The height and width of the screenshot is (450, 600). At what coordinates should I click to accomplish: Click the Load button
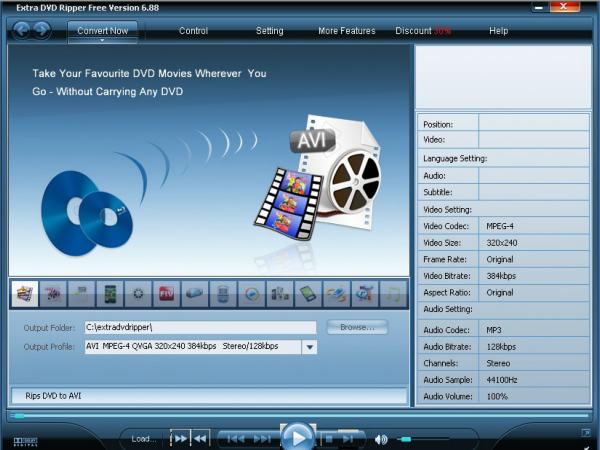click(x=144, y=438)
